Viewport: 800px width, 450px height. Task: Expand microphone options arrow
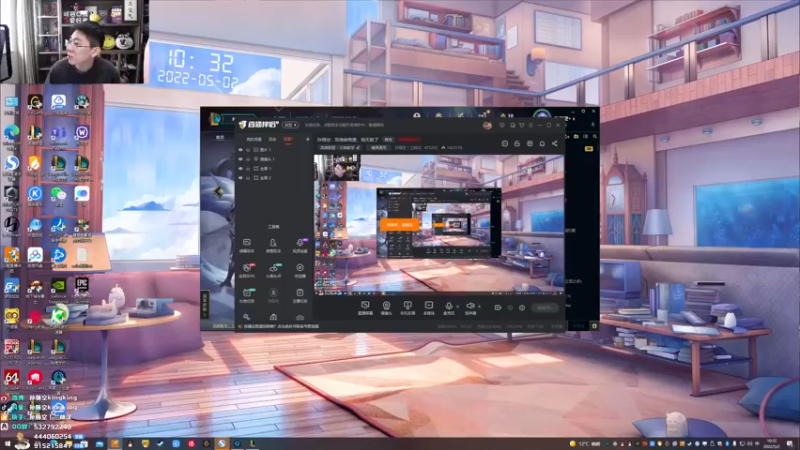(x=457, y=307)
